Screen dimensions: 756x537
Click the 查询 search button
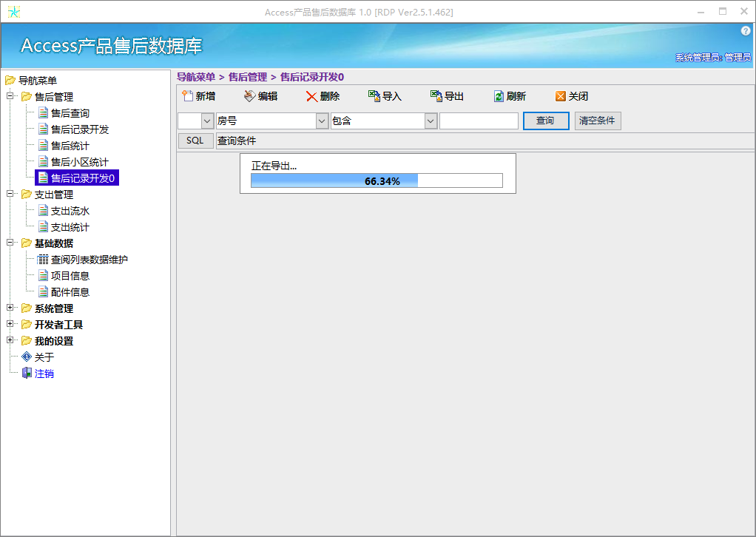point(546,121)
